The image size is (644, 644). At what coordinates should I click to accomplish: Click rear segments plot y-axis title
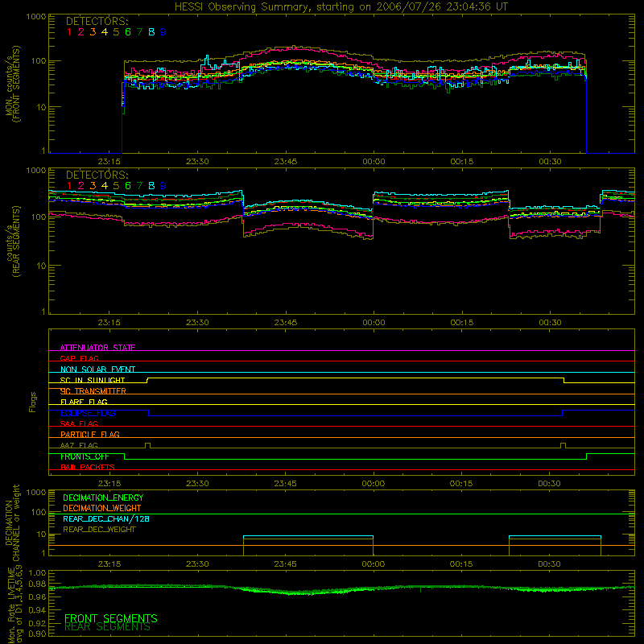pos(13,242)
